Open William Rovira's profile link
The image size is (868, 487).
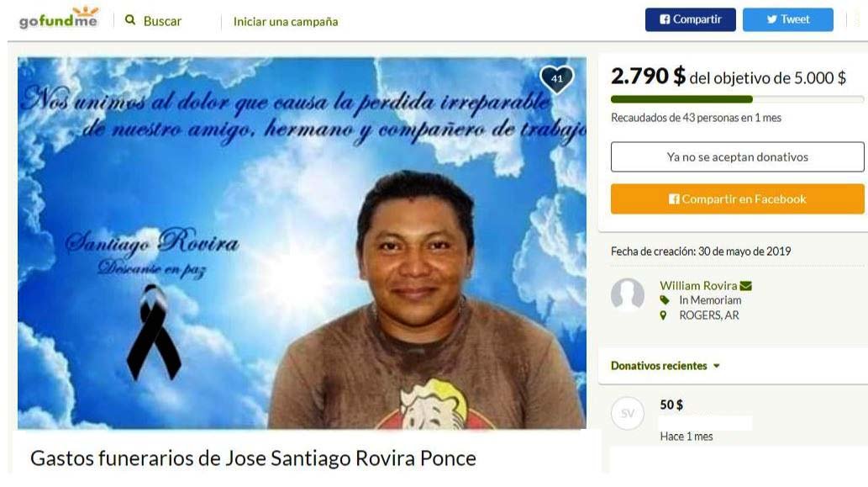click(698, 286)
